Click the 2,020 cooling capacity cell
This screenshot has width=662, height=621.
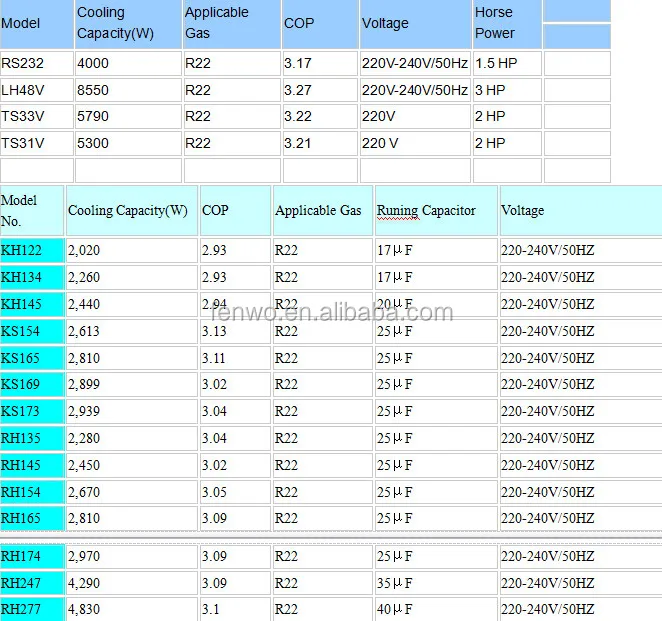coord(84,250)
